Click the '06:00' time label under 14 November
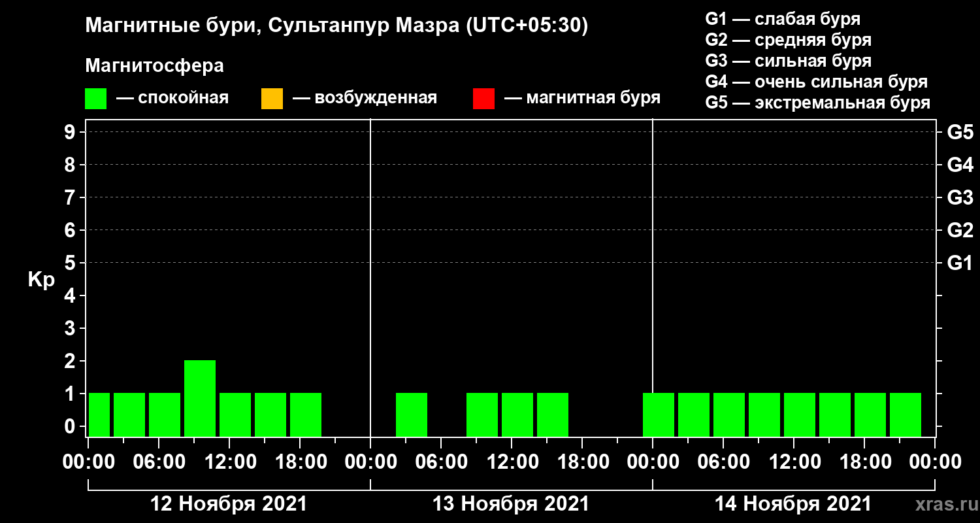The image size is (980, 523). [x=723, y=462]
